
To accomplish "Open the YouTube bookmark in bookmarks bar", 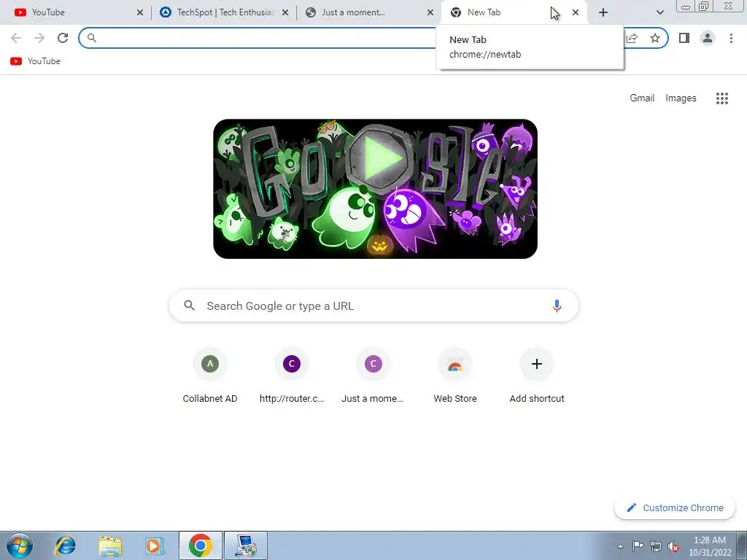I will [x=35, y=61].
